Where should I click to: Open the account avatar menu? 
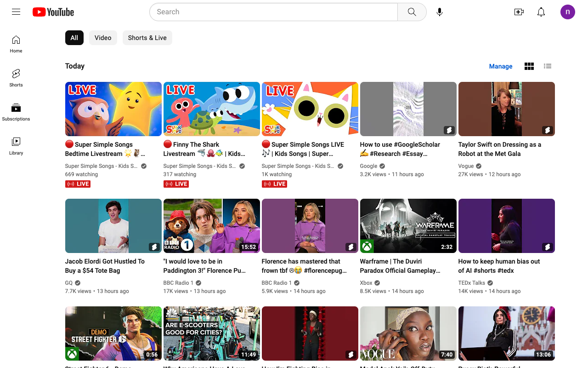pyautogui.click(x=568, y=12)
